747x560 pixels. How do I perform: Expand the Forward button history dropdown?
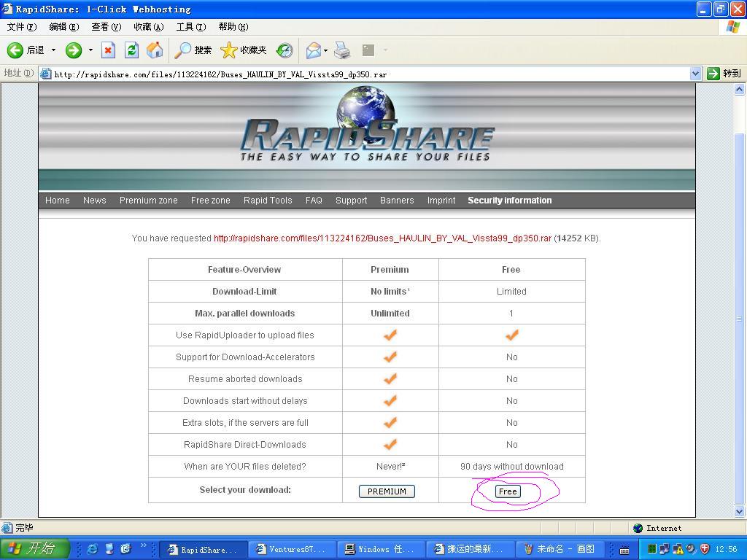[x=91, y=50]
